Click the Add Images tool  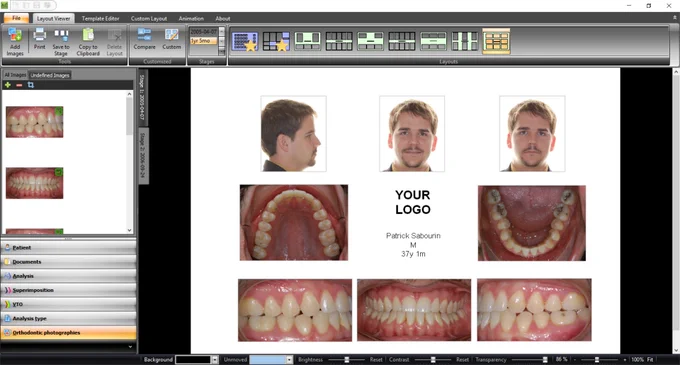coord(15,42)
